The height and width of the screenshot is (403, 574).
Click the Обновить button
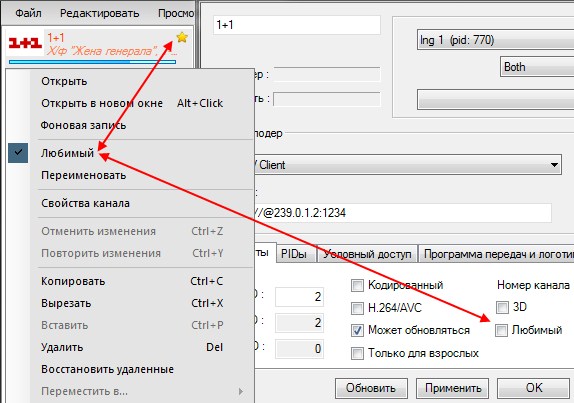click(x=371, y=388)
